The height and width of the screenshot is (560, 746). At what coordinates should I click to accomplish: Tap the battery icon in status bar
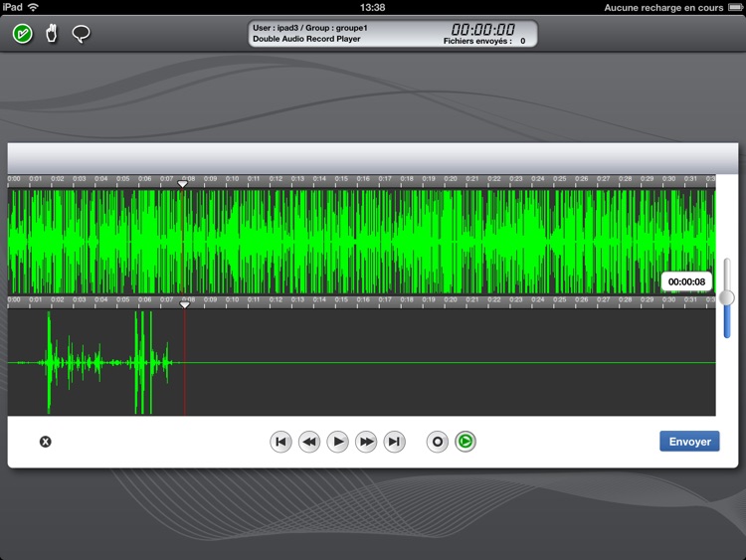735,7
